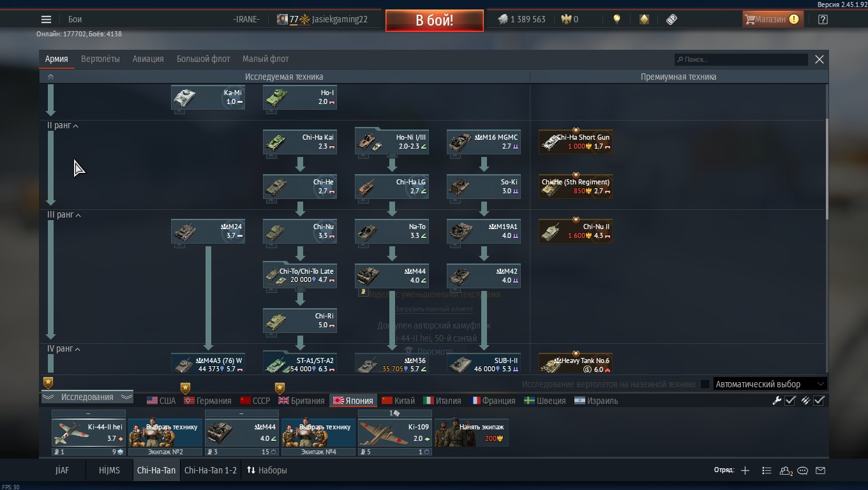Screen dimensions: 868x490
Task: Collapse the Исследования panel
Action: (87, 397)
